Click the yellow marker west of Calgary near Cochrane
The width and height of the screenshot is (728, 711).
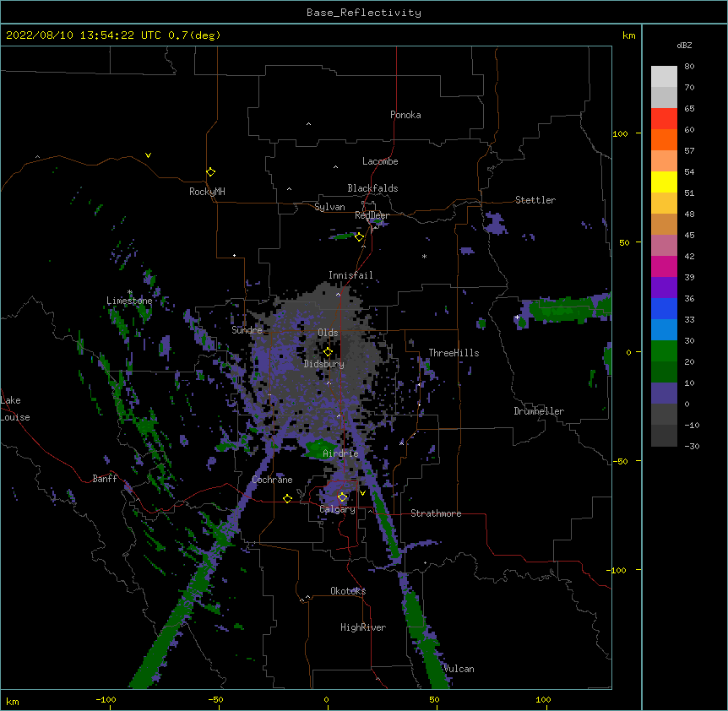click(287, 498)
